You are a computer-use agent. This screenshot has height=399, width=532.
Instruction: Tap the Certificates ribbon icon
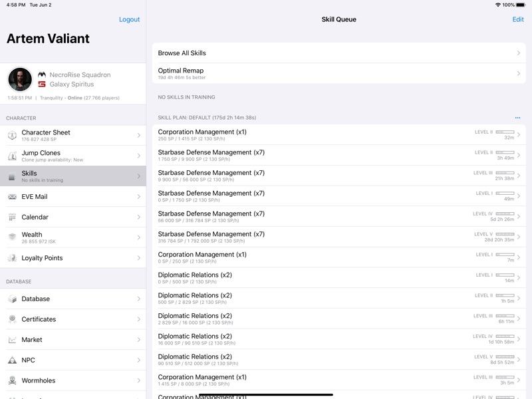pos(12,319)
